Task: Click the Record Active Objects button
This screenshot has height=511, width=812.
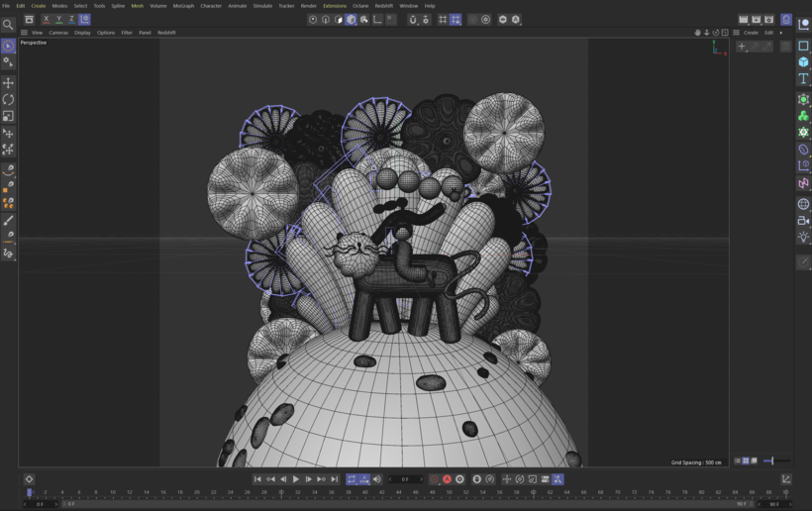Action: [434, 479]
